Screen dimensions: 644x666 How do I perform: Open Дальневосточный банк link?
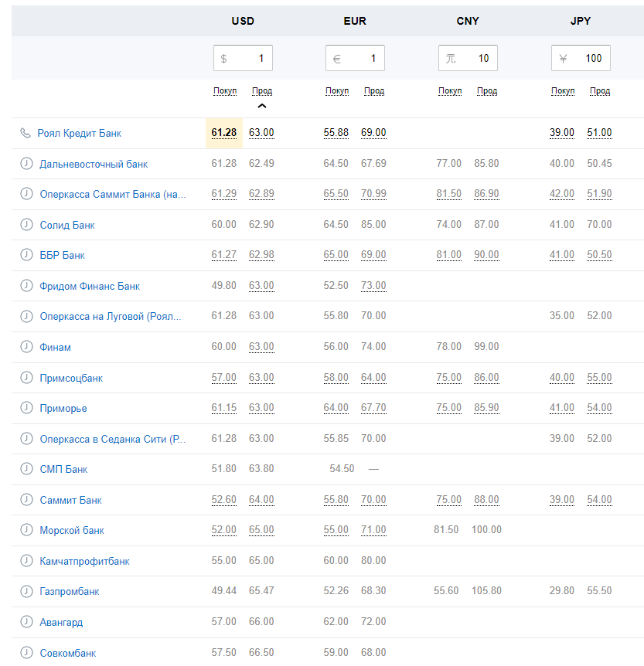tap(94, 164)
